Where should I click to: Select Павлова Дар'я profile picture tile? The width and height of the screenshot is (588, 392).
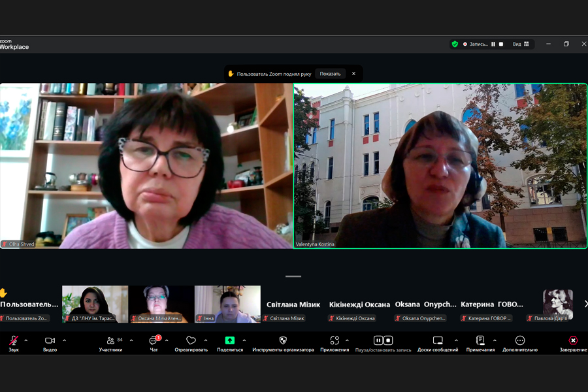click(x=558, y=304)
